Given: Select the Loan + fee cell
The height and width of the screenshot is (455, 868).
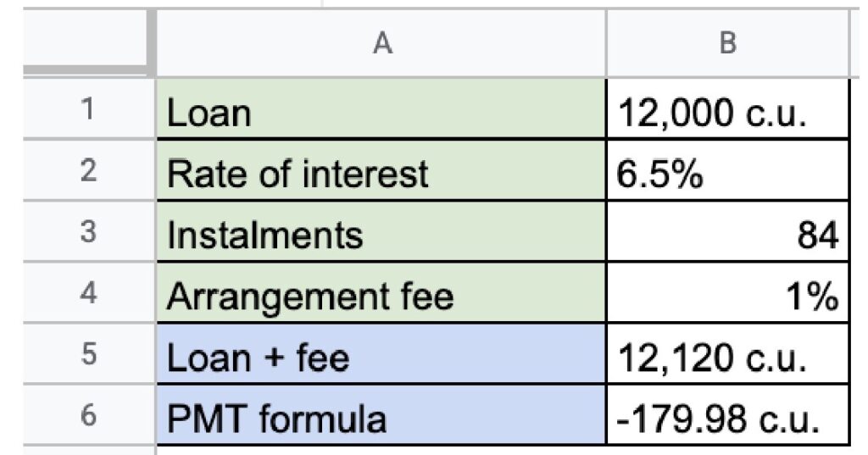Looking at the screenshot, I should pos(381,357).
